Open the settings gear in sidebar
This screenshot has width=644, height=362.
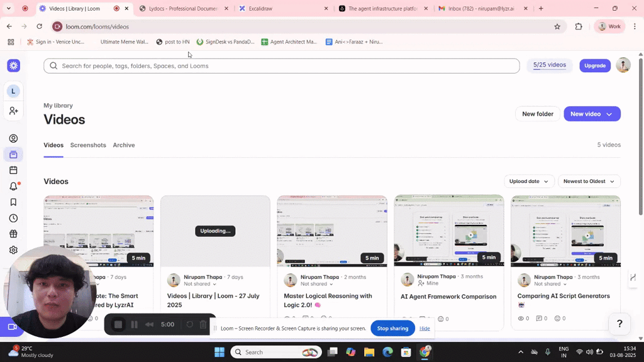pos(14,250)
